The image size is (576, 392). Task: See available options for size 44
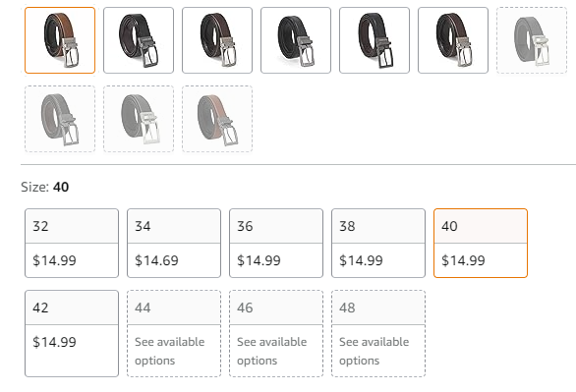point(174,333)
